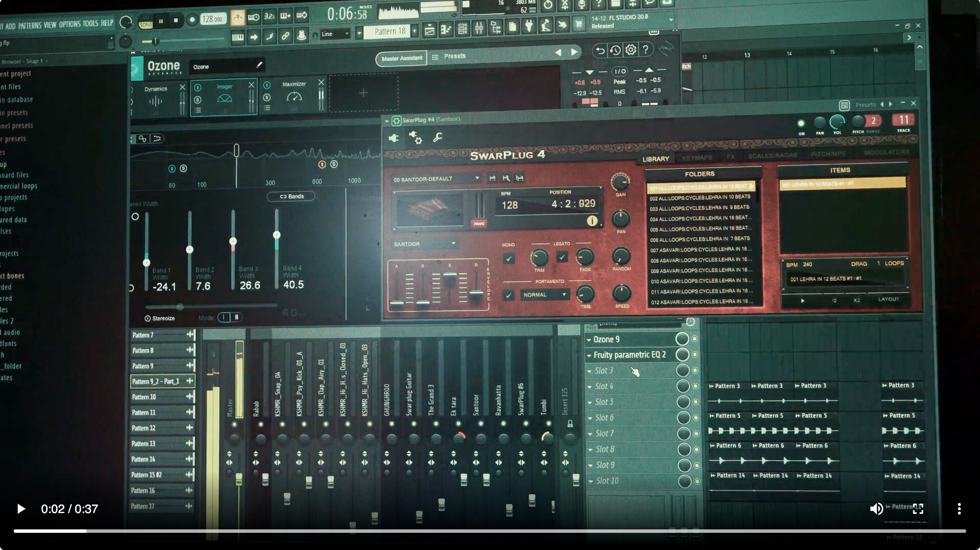Click the Band 4 Width slider handle
Image resolution: width=980 pixels, height=550 pixels.
277,235
